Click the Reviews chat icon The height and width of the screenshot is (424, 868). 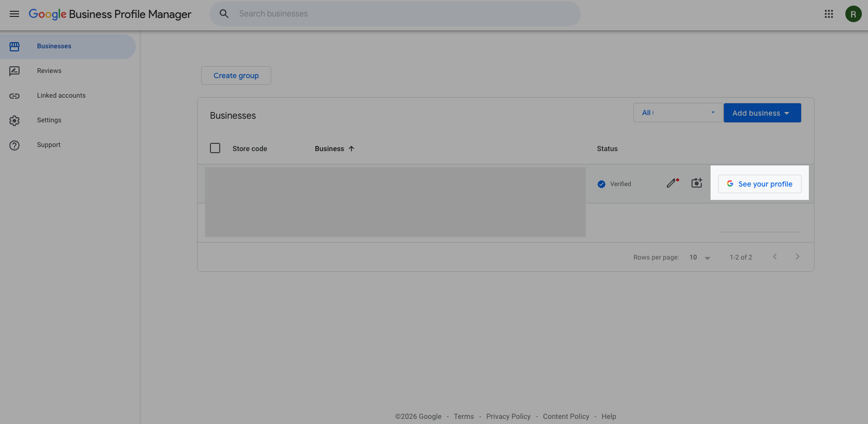[x=14, y=71]
